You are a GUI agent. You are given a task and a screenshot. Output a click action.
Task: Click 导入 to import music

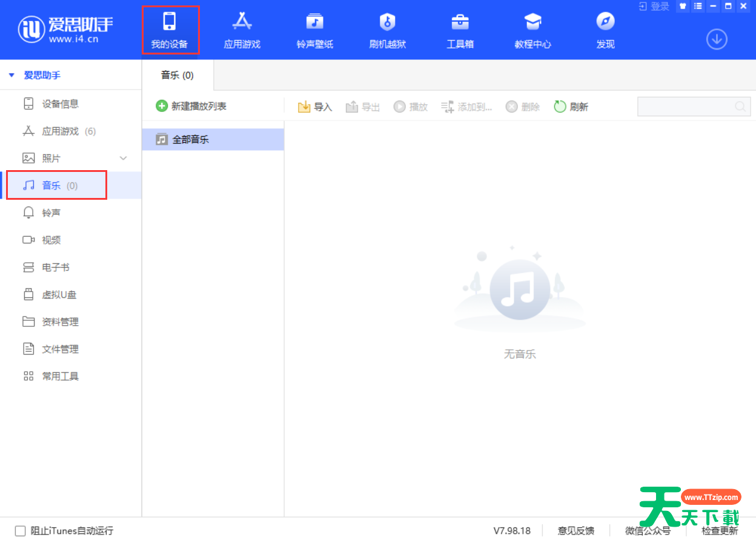click(315, 107)
